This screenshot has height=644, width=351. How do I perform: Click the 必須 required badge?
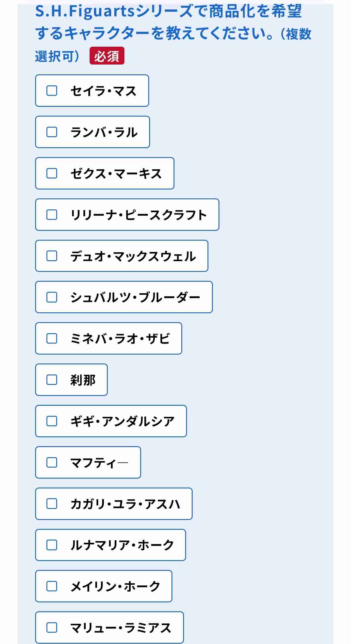(107, 56)
